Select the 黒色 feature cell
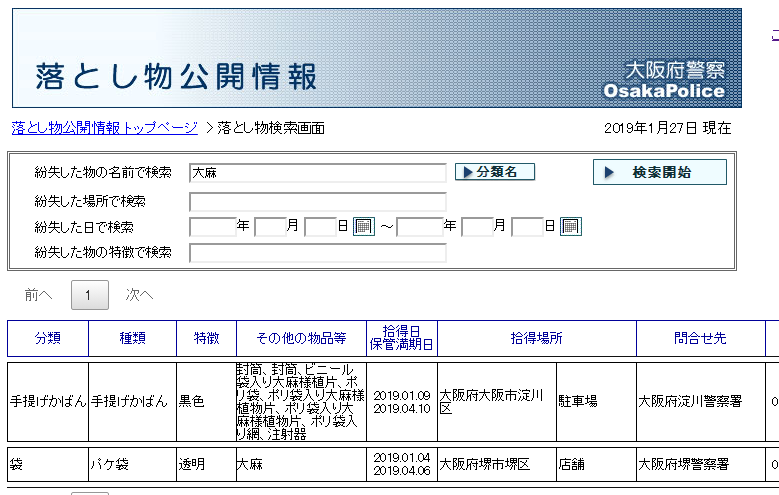 tap(207, 402)
